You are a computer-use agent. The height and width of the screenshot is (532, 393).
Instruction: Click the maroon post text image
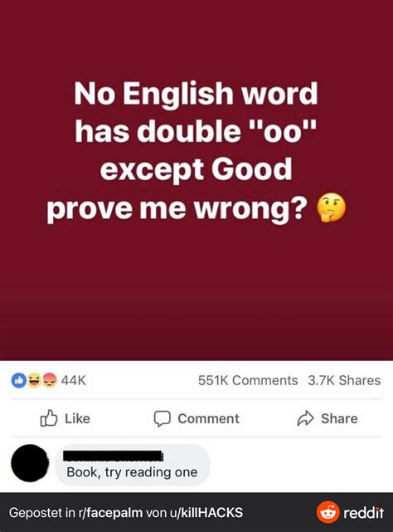coord(196,180)
